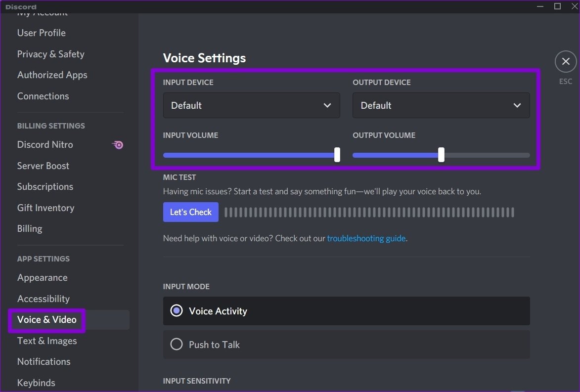The image size is (580, 392).
Task: Click the Voice Settings heading
Action: [204, 58]
